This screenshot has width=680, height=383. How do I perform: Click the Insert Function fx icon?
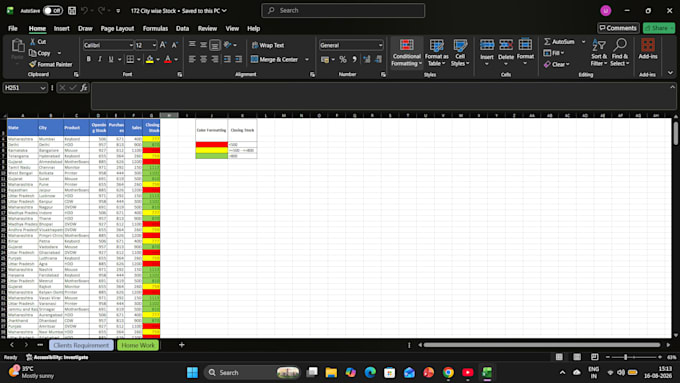pyautogui.click(x=84, y=88)
